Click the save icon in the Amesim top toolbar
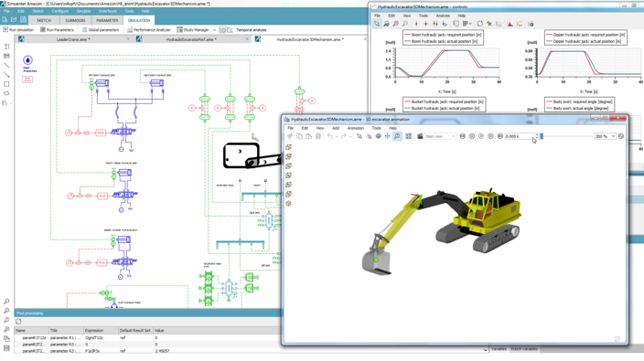This screenshot has height=361, width=644. (23, 20)
